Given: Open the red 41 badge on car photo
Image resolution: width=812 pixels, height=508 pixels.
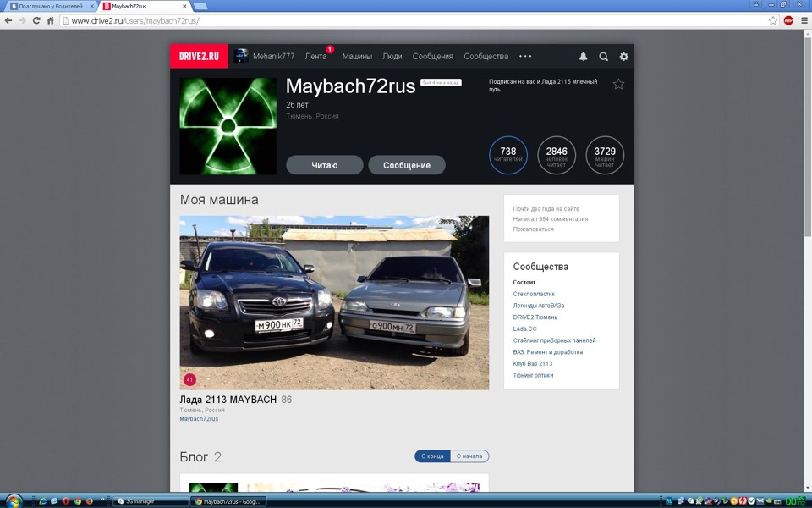Looking at the screenshot, I should point(189,379).
